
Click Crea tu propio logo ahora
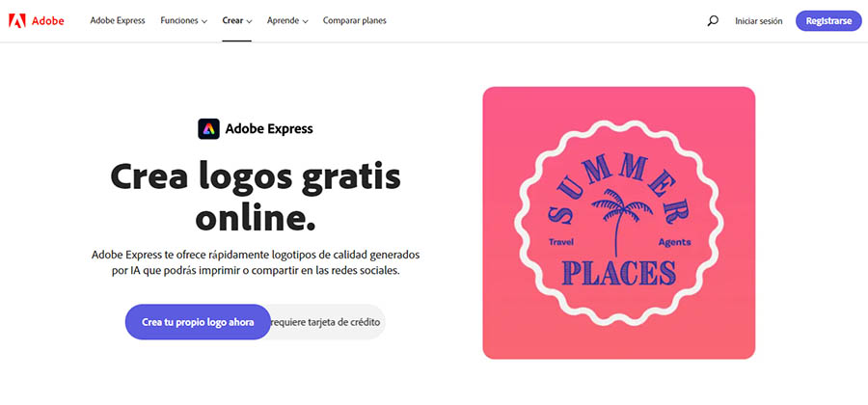click(x=198, y=322)
